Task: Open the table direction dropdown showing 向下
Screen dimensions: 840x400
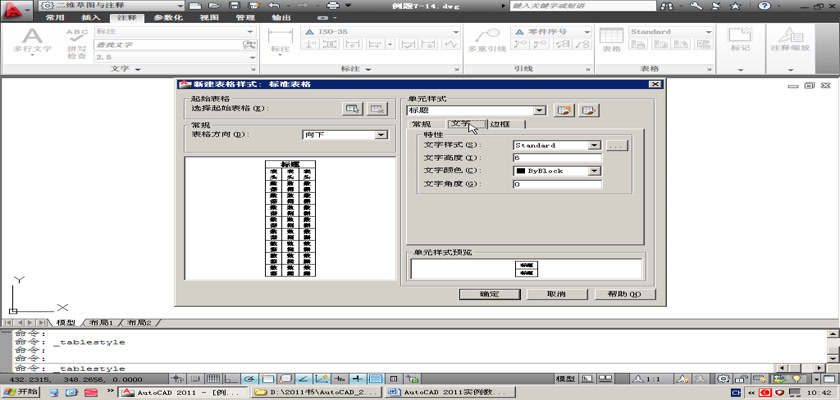Action: point(344,135)
